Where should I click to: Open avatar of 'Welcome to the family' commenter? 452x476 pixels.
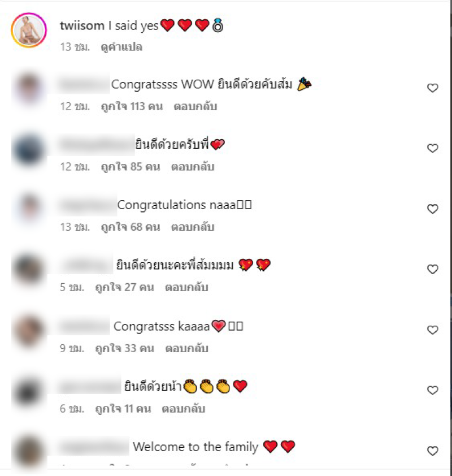pyautogui.click(x=29, y=452)
